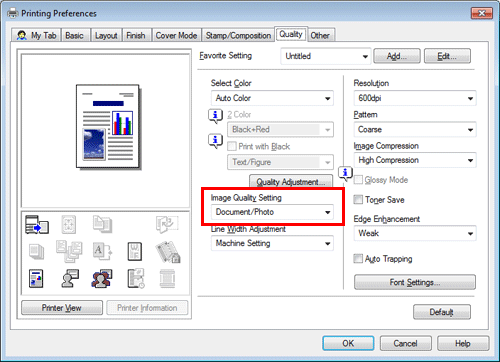Image resolution: width=500 pixels, height=362 pixels.
Task: Click the Font Settings... button
Action: [x=415, y=282]
